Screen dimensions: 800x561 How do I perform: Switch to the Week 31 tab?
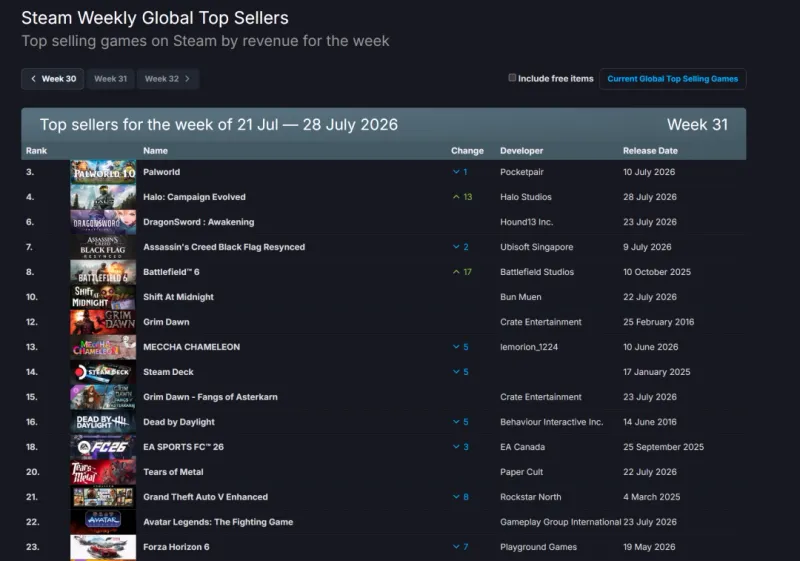(110, 79)
